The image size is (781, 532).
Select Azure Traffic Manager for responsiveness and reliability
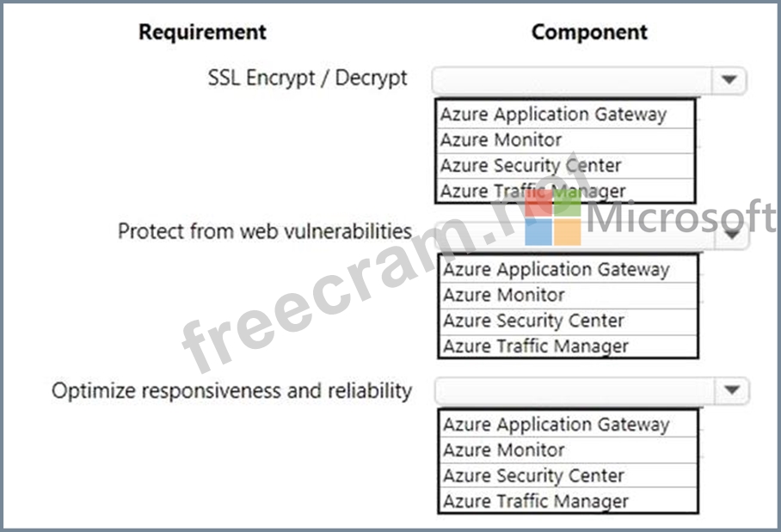(568, 501)
